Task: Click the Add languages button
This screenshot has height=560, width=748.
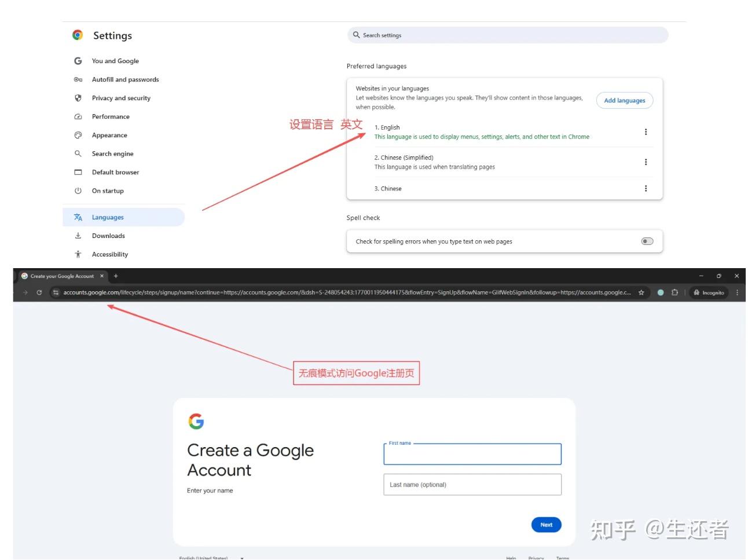Action: (x=625, y=100)
